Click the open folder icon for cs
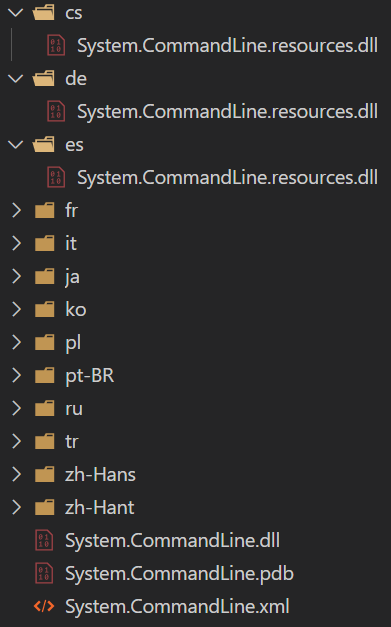Image resolution: width=391 pixels, height=627 pixels. pyautogui.click(x=44, y=12)
